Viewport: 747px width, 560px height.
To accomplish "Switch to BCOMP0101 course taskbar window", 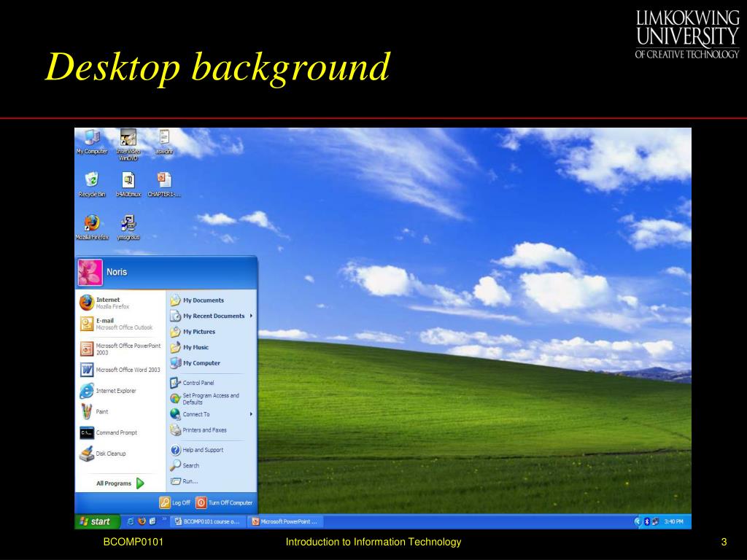I will coord(208,521).
